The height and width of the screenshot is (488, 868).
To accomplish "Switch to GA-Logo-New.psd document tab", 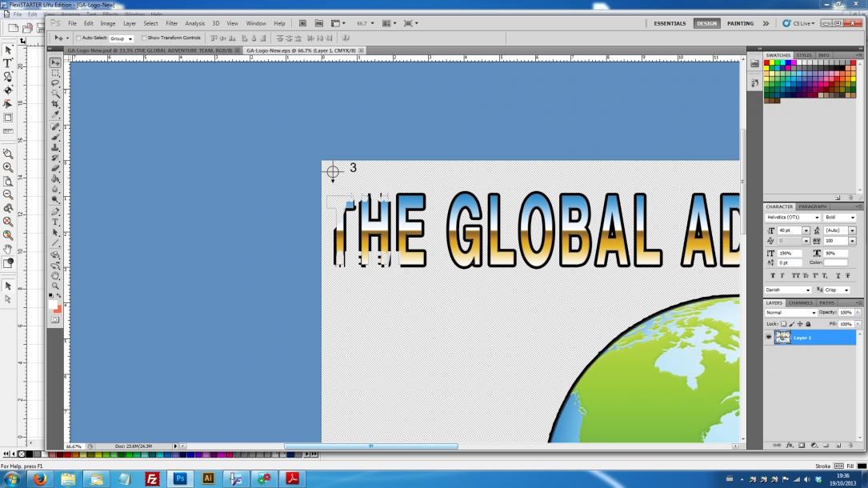I will click(150, 50).
